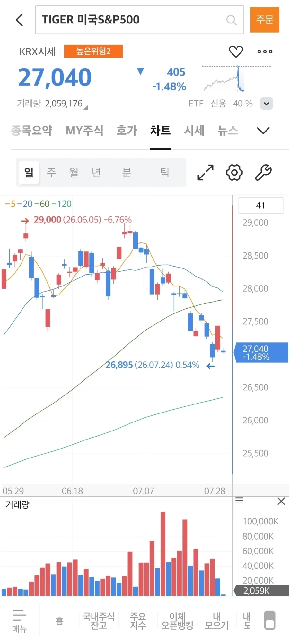
Task: Open chart tools wrench icon
Action: click(x=263, y=172)
